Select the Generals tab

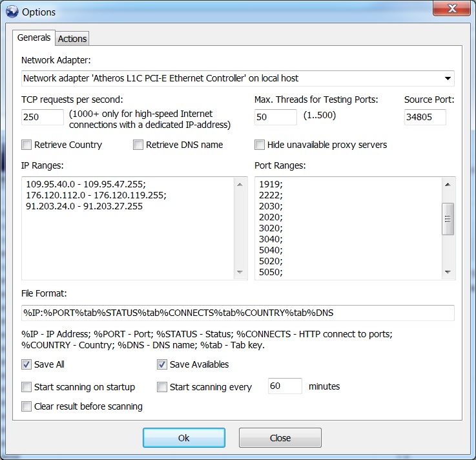pyautogui.click(x=34, y=37)
